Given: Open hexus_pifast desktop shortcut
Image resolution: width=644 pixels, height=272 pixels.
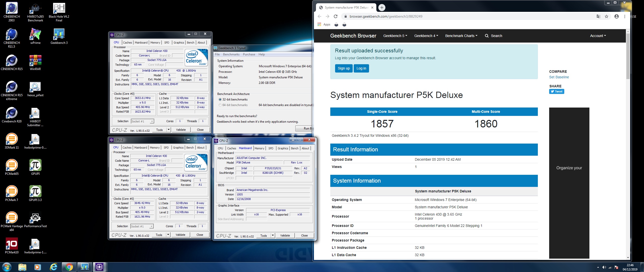Looking at the screenshot, I should [35, 89].
